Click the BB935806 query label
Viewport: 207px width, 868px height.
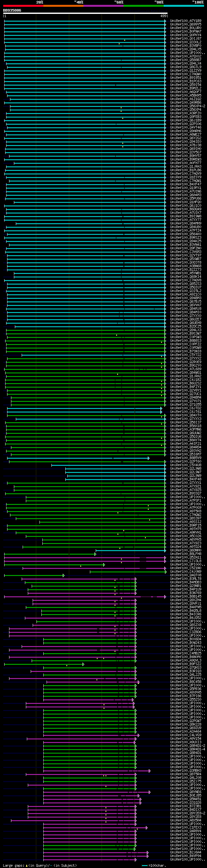[x=12, y=10]
